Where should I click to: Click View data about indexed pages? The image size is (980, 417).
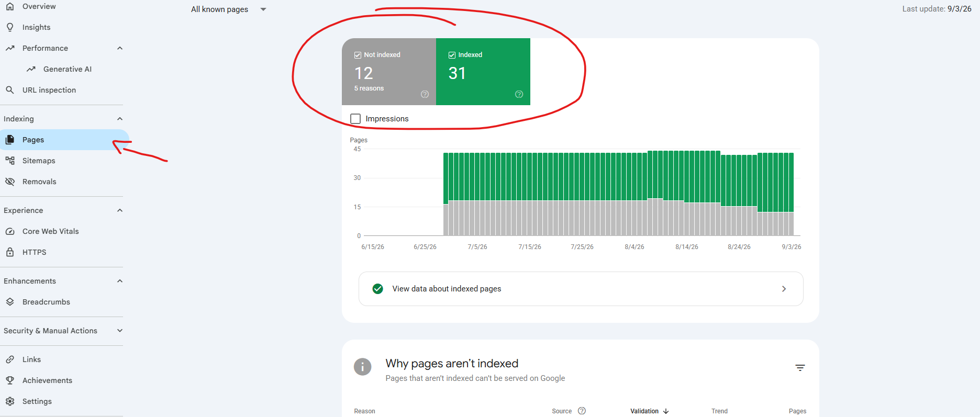click(581, 289)
